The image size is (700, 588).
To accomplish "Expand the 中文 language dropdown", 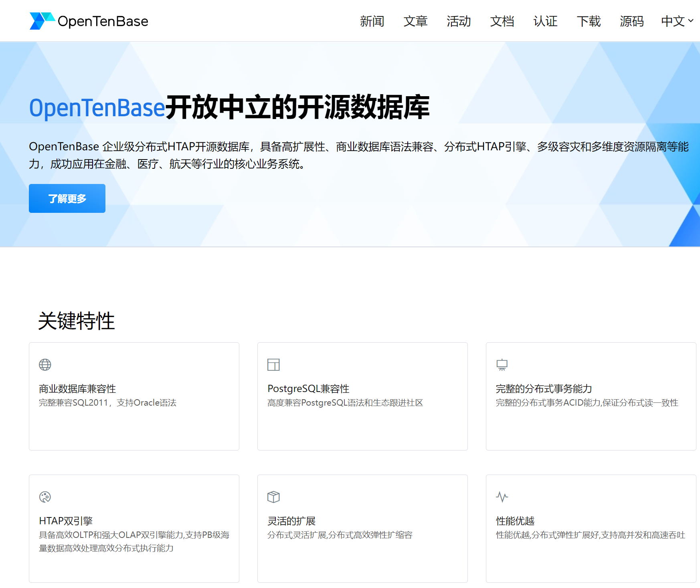I will 677,21.
